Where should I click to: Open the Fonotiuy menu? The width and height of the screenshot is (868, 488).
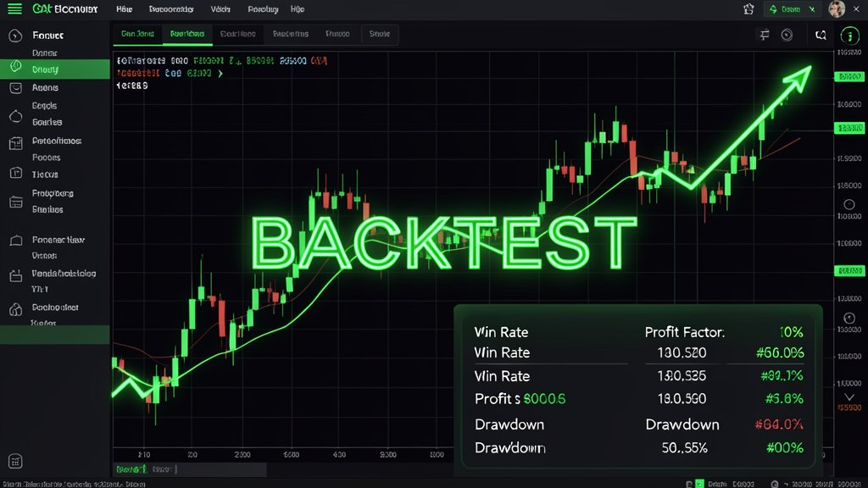pos(263,9)
